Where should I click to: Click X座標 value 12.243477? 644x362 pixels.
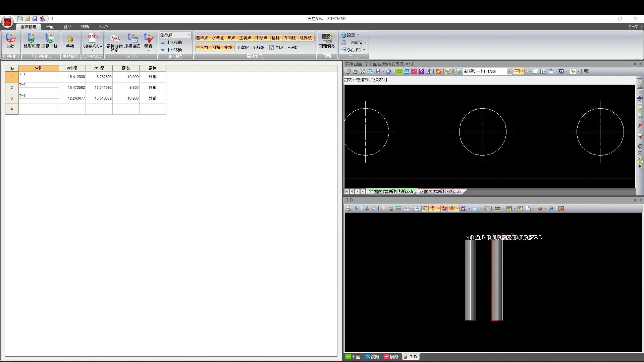pyautogui.click(x=72, y=98)
